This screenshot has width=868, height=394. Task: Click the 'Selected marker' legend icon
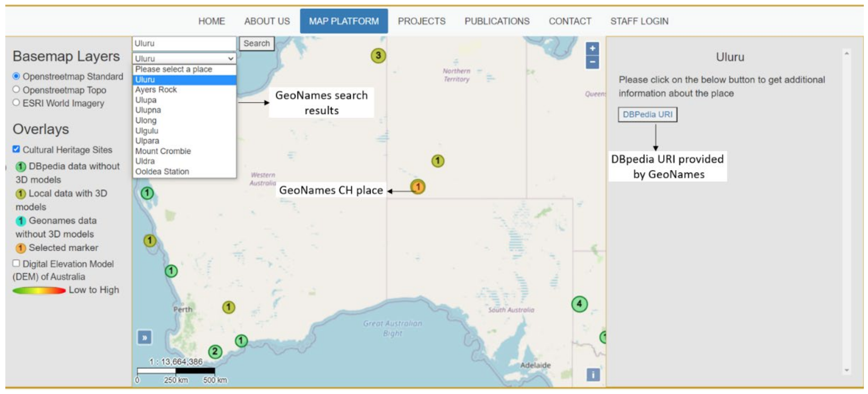click(x=20, y=248)
